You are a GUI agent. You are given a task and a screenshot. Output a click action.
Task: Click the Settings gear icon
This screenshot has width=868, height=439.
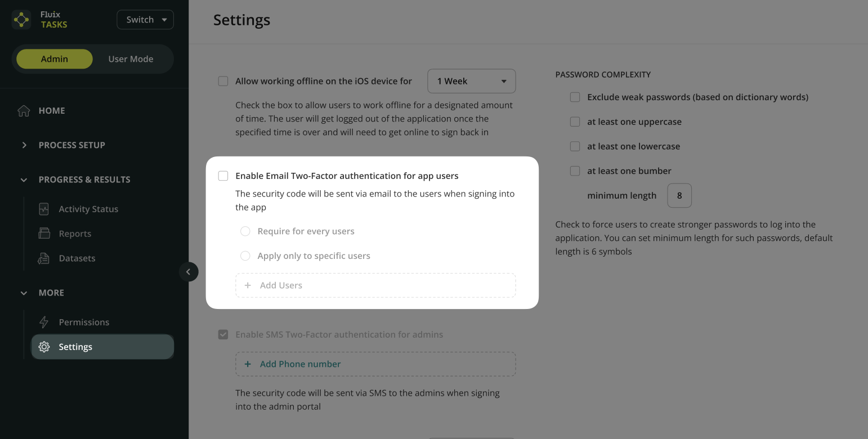tap(44, 347)
